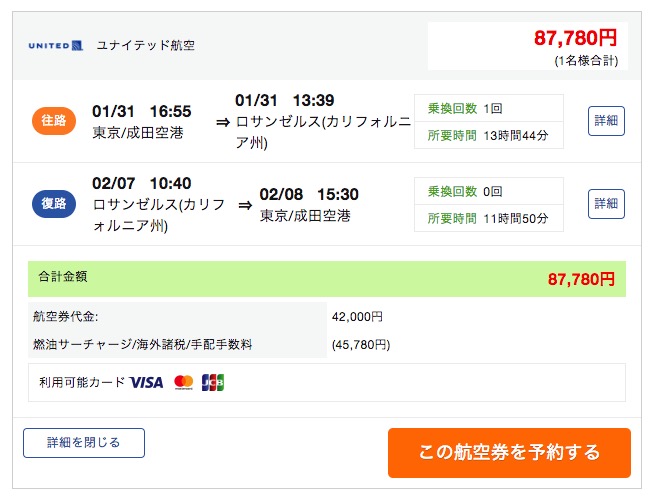Open 詳細 for the outbound flight
The image size is (655, 503).
pos(606,121)
